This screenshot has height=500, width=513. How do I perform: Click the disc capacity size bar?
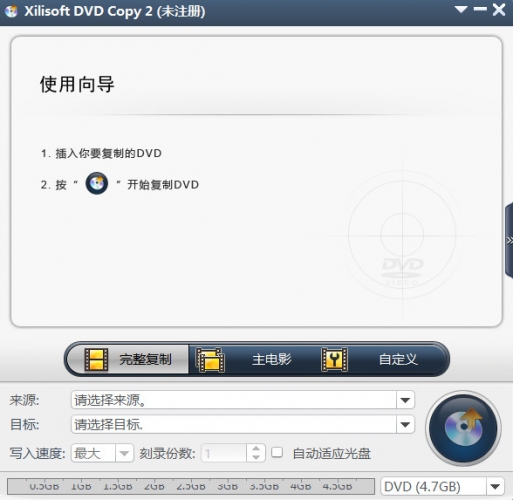(x=191, y=486)
